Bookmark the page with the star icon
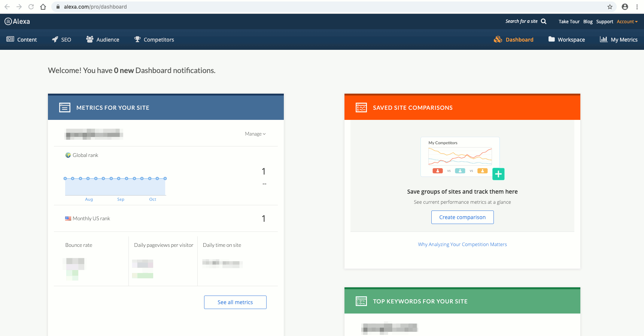The width and height of the screenshot is (644, 336). [x=610, y=7]
